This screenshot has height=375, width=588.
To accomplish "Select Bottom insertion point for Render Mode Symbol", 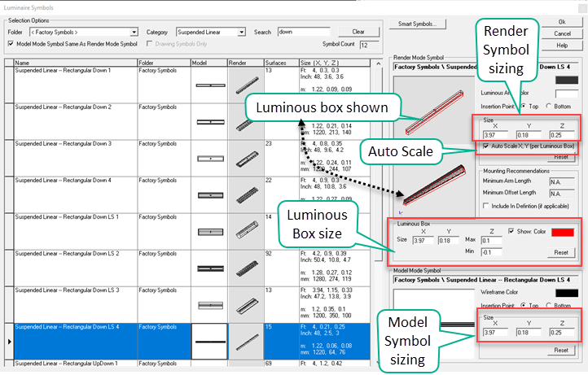I will (549, 106).
